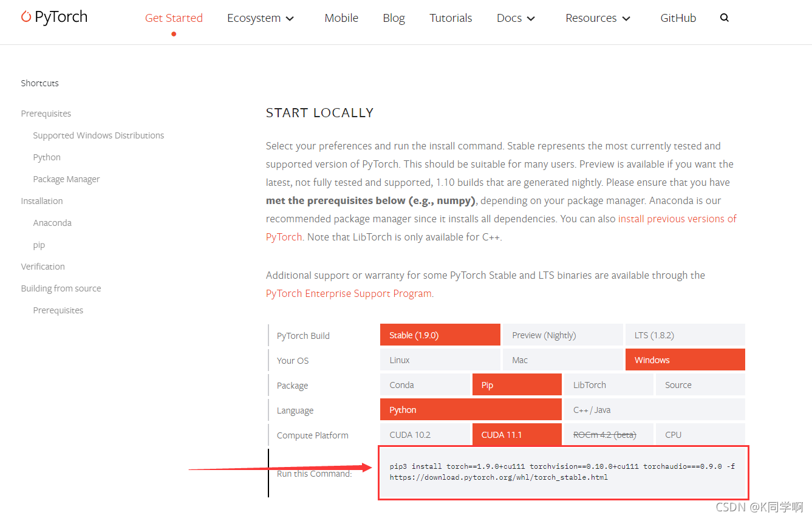Click the Shortcuts sidebar heading
812x518 pixels.
[x=39, y=83]
